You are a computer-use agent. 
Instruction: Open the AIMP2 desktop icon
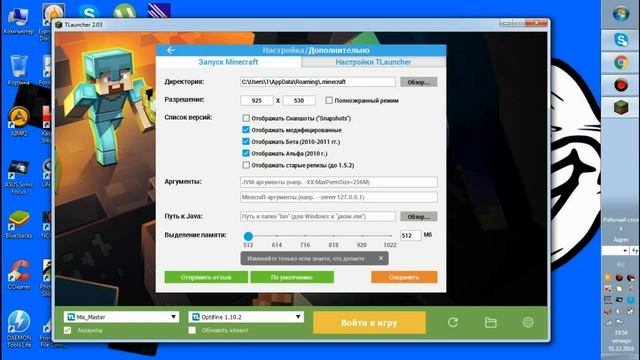pos(19,122)
